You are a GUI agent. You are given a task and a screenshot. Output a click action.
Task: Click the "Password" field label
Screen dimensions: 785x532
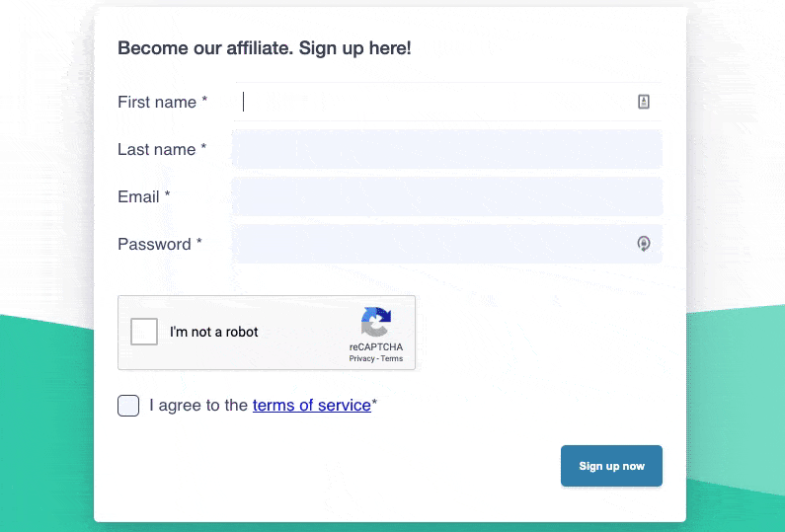[154, 244]
